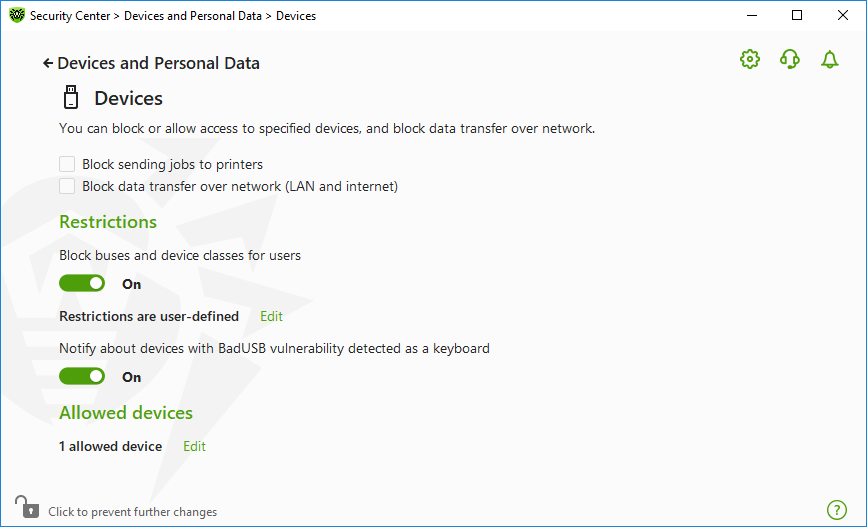This screenshot has height=527, width=867.
Task: Edit the user-defined restrictions
Action: tap(271, 316)
